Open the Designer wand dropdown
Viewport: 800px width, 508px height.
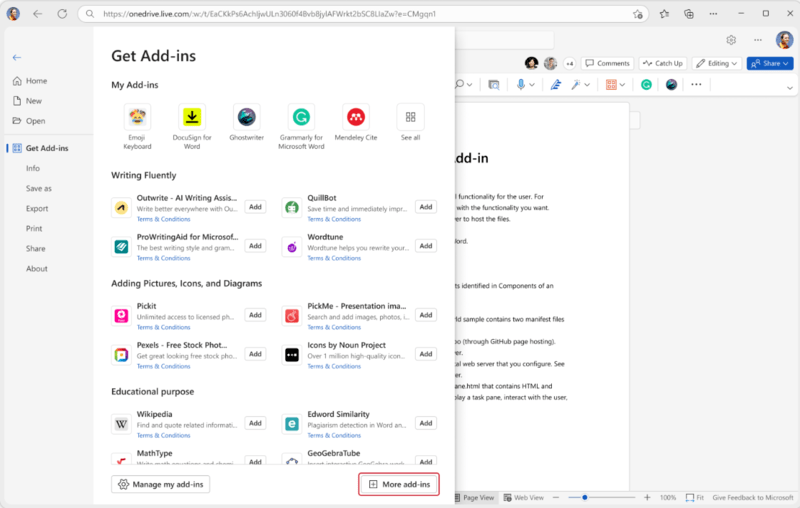click(x=587, y=85)
